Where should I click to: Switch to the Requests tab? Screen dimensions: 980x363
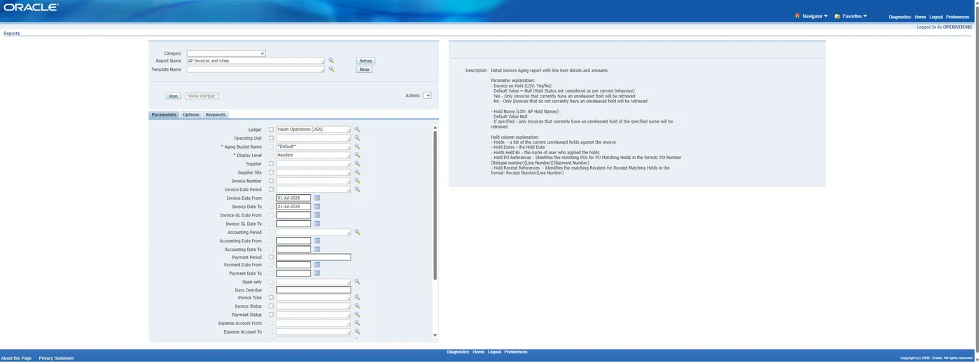pyautogui.click(x=216, y=115)
